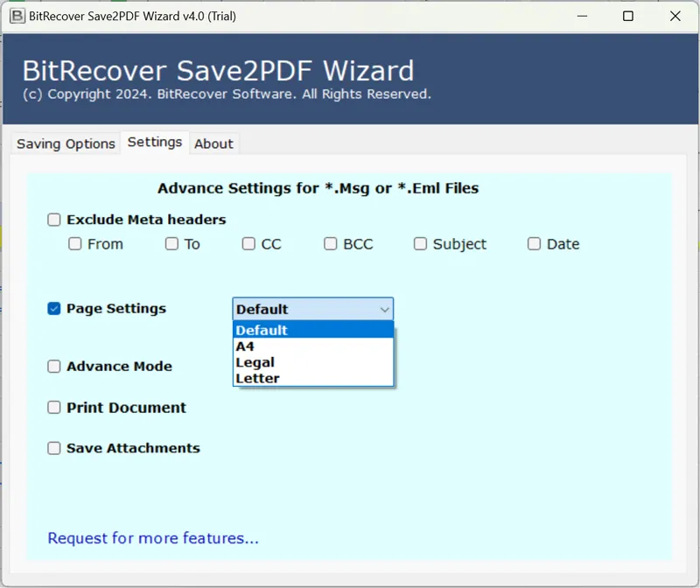
Task: Click the Advance Settings for *.Msg heading
Action: (x=318, y=188)
